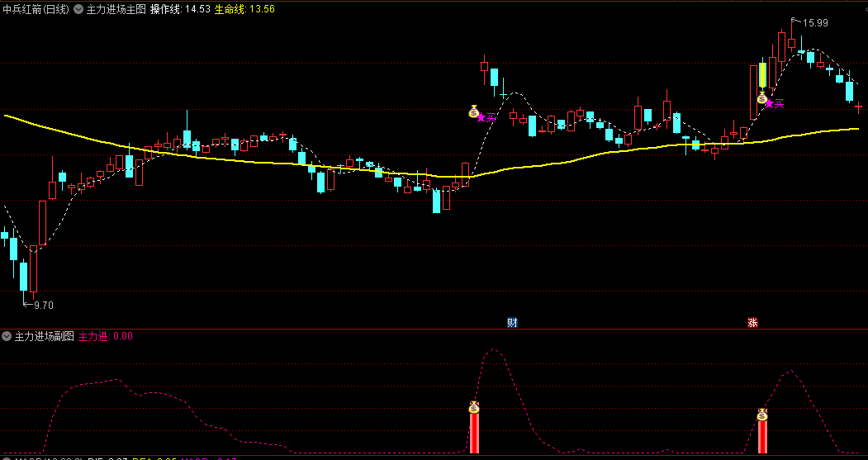
Task: Click the money bag icon beside the yellow candle
Action: (x=761, y=98)
